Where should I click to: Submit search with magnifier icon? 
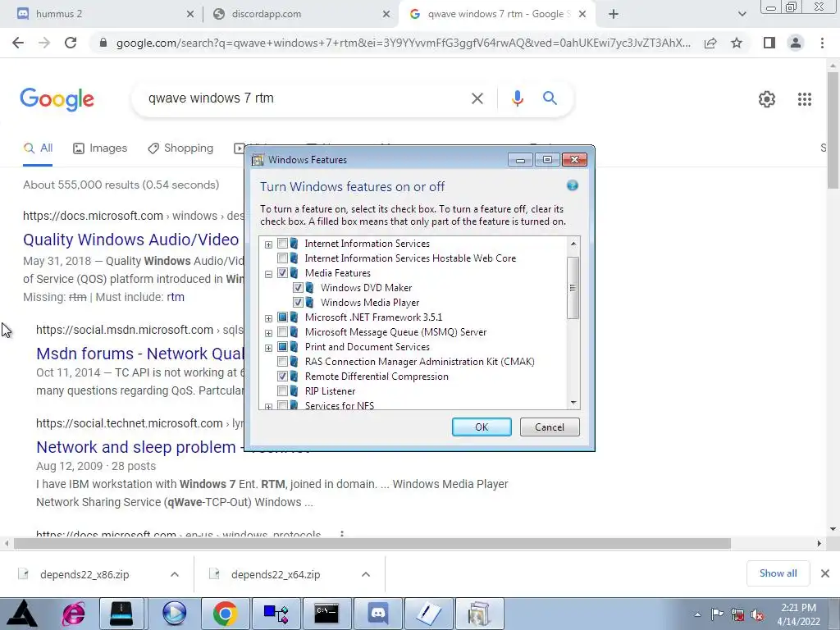[x=550, y=98]
